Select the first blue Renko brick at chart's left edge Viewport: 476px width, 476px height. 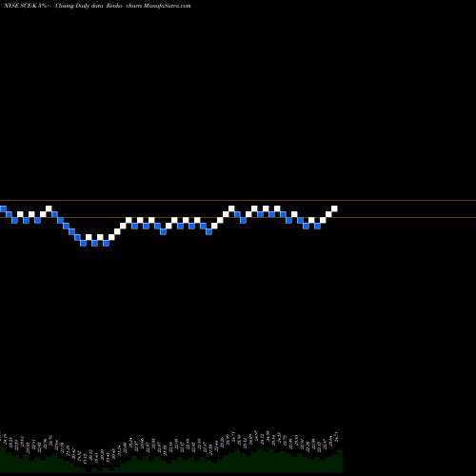[3, 208]
